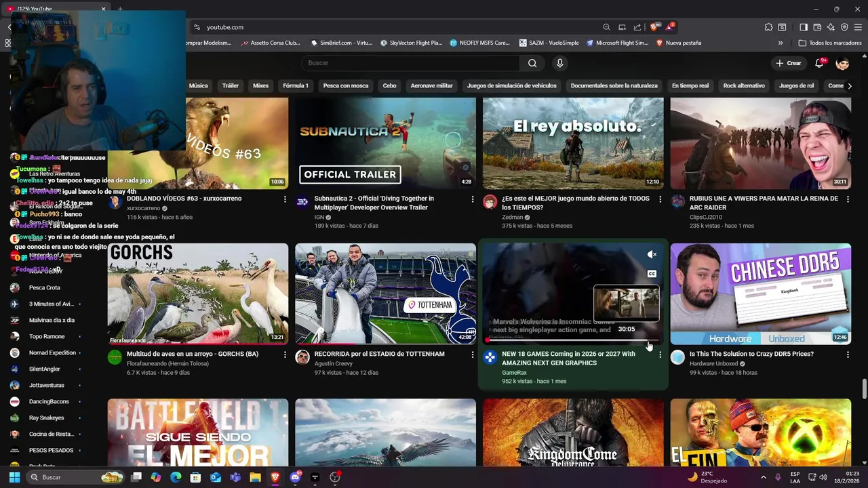Open the GORCHS birds video thumbnail
Image resolution: width=868 pixels, height=488 pixels.
[x=197, y=294]
